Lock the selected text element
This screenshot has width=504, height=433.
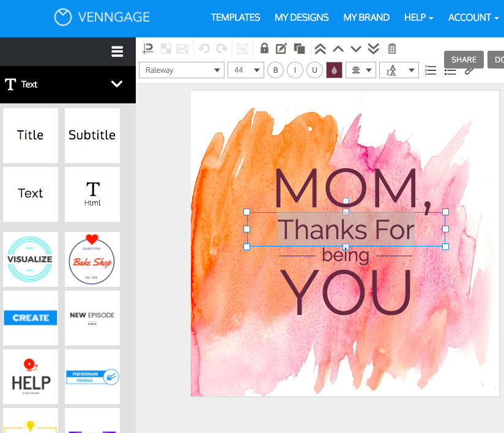(x=264, y=48)
